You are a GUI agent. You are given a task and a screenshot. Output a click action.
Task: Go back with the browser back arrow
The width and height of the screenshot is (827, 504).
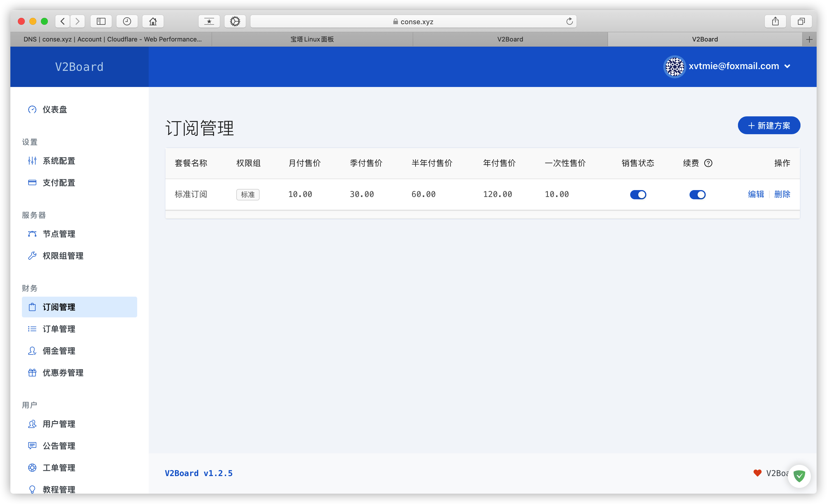click(63, 22)
